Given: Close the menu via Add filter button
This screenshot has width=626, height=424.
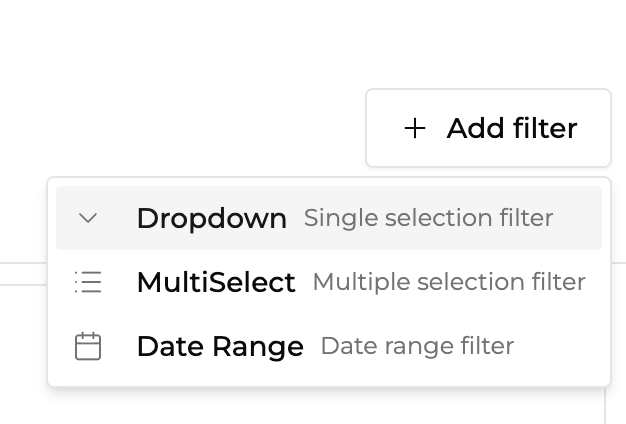Looking at the screenshot, I should (488, 128).
